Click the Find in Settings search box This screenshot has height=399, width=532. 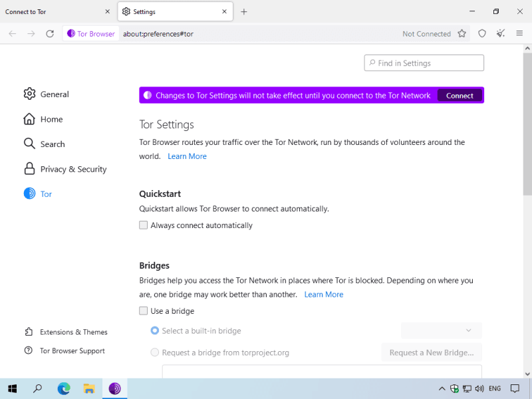(x=424, y=63)
